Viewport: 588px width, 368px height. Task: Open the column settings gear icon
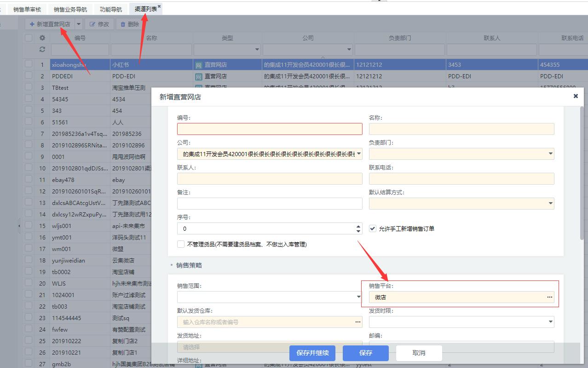click(42, 38)
